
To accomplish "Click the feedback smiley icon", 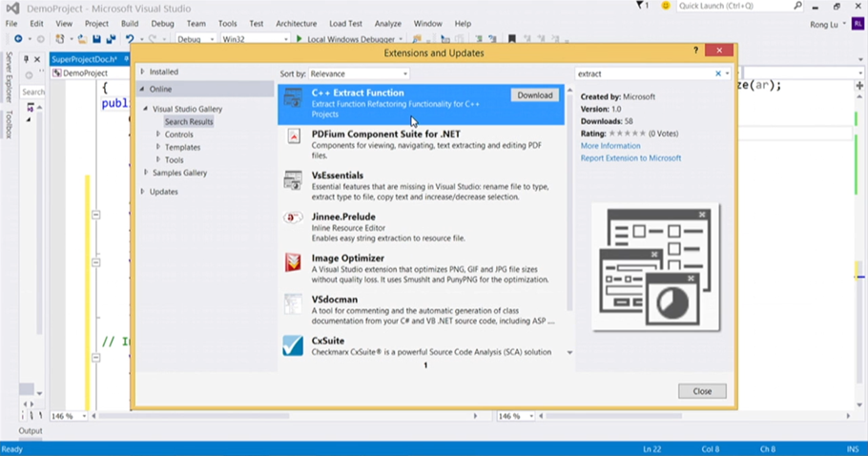I will pyautogui.click(x=666, y=6).
